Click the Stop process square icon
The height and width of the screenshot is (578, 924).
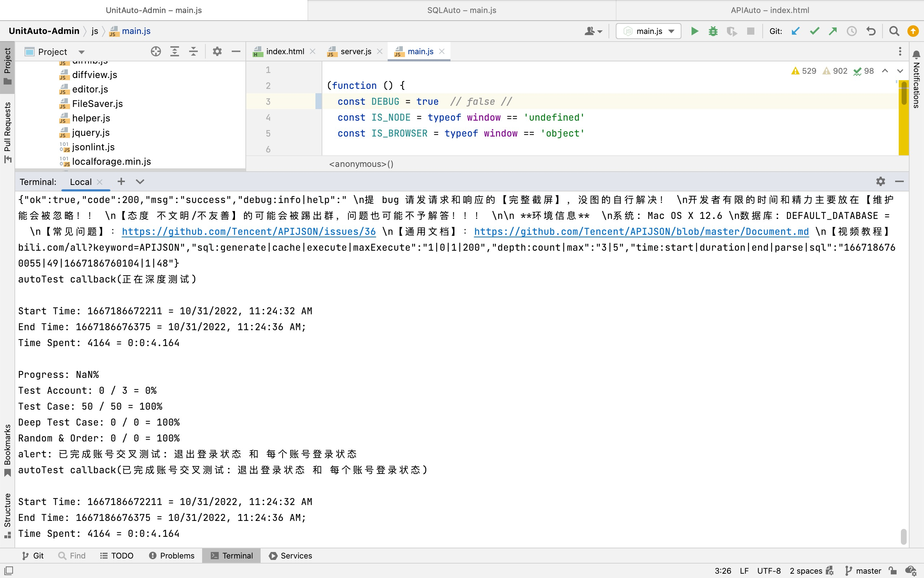750,31
